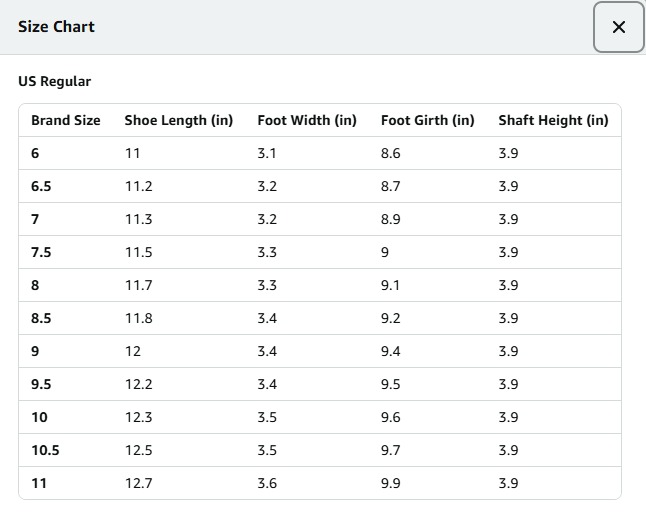Click the Foot Girth (in) header
Screen dimensions: 646x522
point(427,120)
